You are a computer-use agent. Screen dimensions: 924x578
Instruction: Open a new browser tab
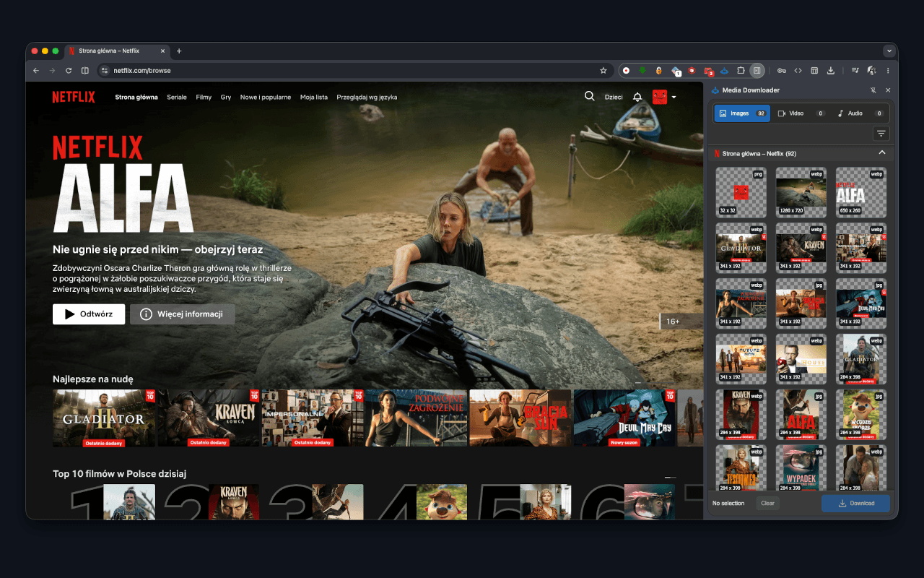[x=179, y=51]
